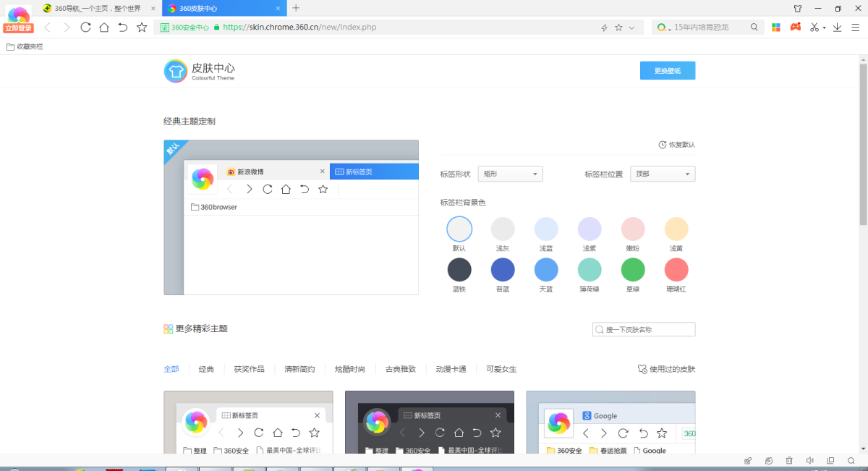
Task: Open the 标签形状 dropdown showing 矩形
Action: 511,174
